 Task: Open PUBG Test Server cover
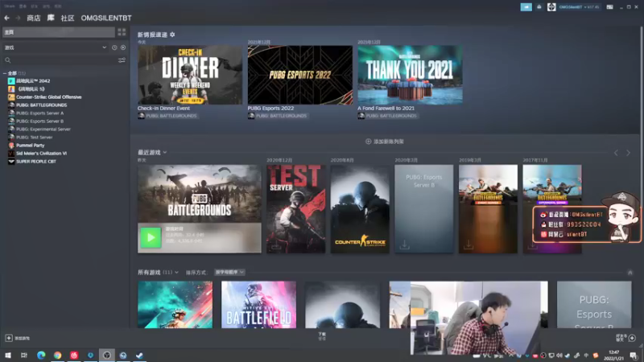[x=295, y=209]
